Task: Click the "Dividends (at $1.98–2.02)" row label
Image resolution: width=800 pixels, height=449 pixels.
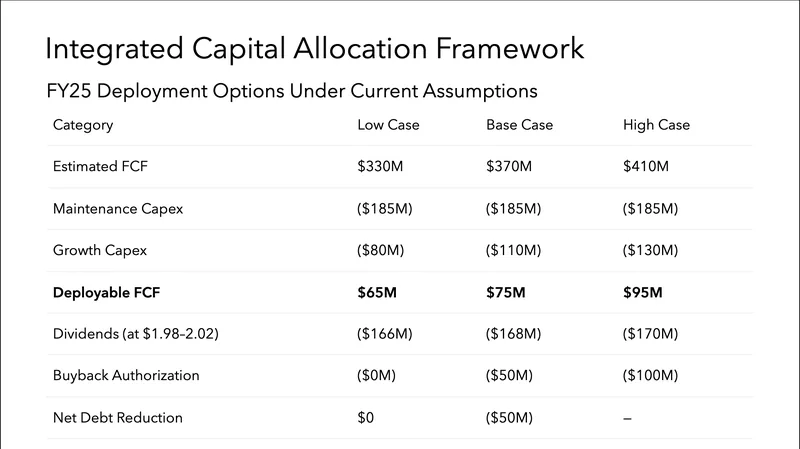Action: point(136,334)
